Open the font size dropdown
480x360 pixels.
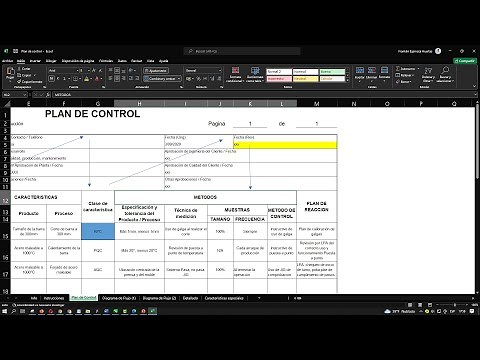click(89, 71)
